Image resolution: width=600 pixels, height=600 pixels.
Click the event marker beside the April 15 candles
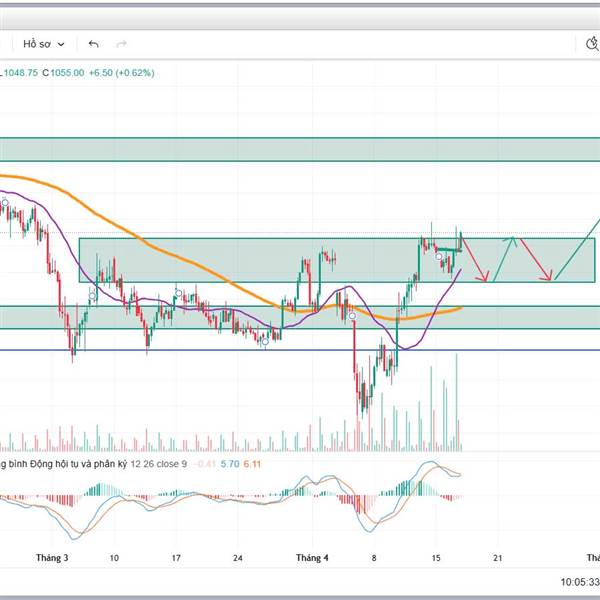(x=439, y=256)
